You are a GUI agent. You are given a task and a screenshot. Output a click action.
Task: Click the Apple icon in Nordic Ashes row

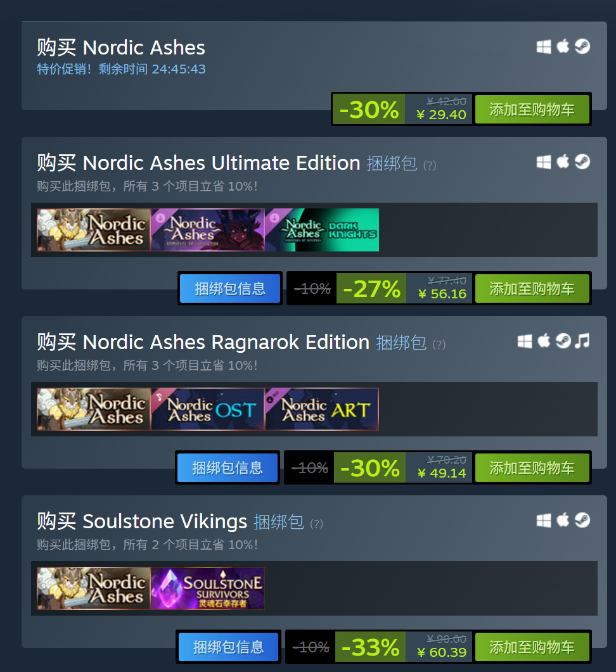coord(562,46)
